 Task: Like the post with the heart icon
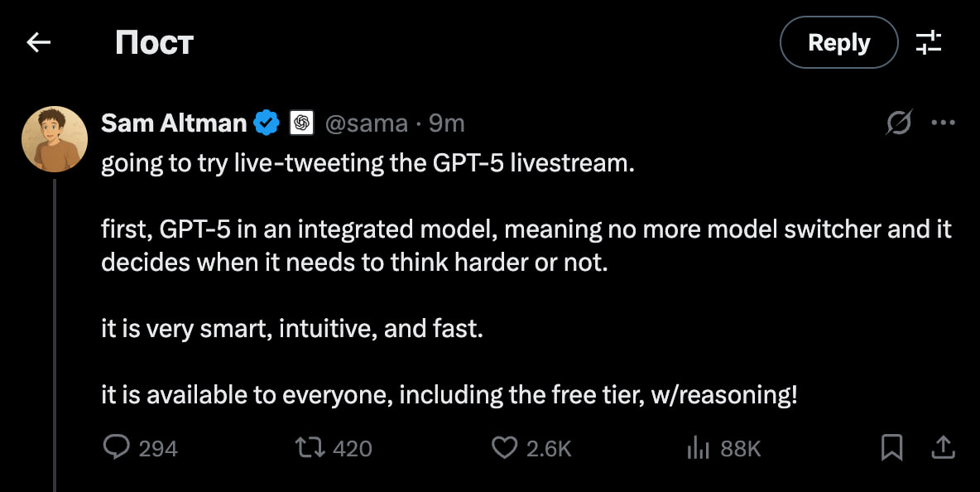point(504,448)
